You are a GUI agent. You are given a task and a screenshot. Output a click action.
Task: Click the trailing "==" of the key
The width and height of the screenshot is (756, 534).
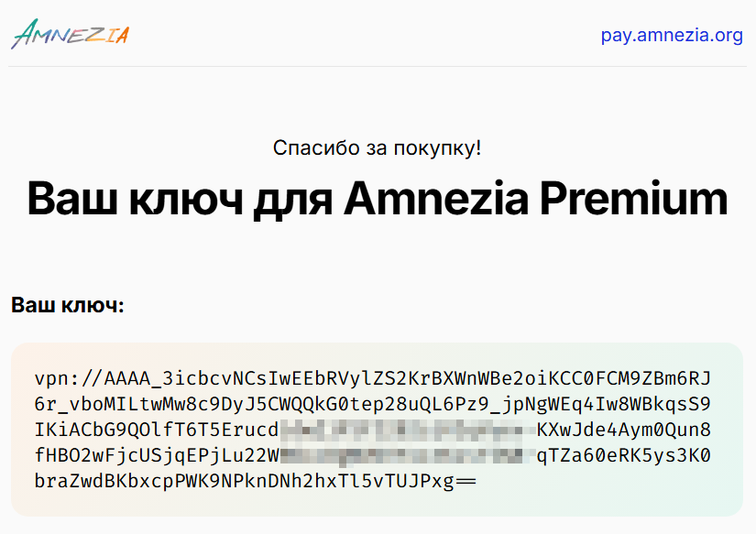(x=466, y=482)
